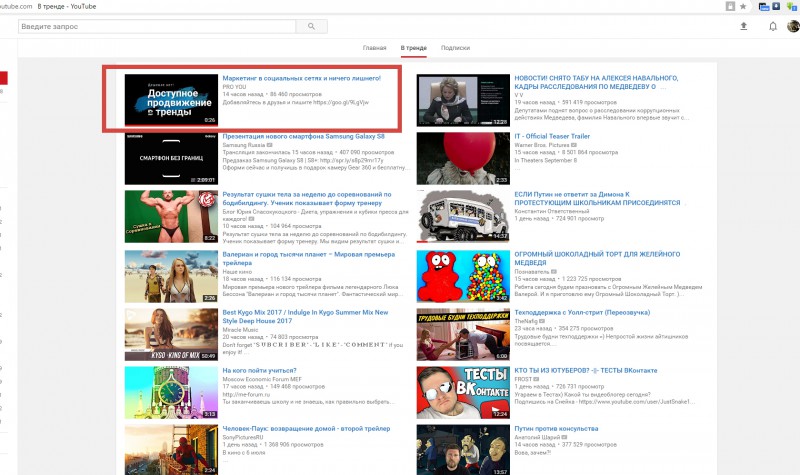
Task: Bookmark page with browser star icon
Action: click(x=743, y=6)
